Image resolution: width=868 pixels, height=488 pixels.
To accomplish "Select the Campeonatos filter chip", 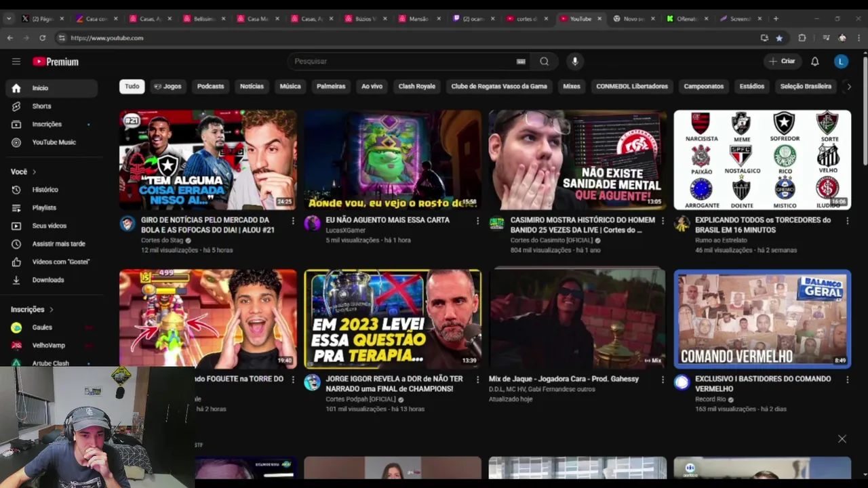I will coord(704,87).
